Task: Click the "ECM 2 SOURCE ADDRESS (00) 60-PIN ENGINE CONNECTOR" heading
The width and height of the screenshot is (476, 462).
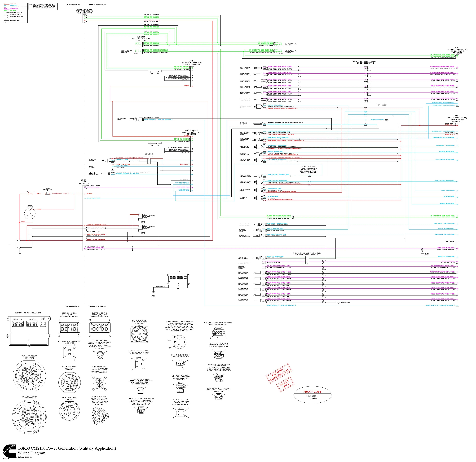Action: pos(457,119)
